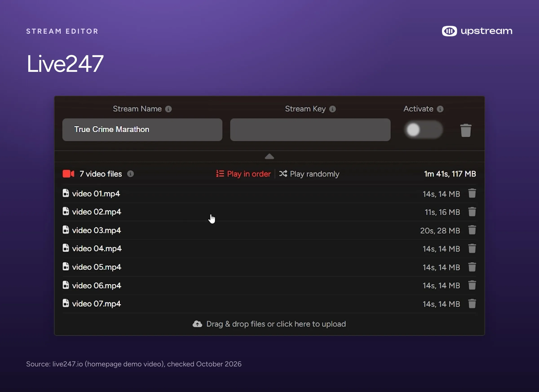This screenshot has height=392, width=539.
Task: Select video 02.mp4 file name
Action: (x=97, y=212)
